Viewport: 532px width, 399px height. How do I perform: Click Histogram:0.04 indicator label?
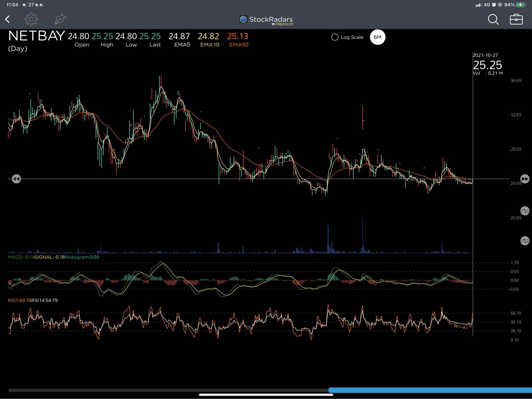[82, 257]
